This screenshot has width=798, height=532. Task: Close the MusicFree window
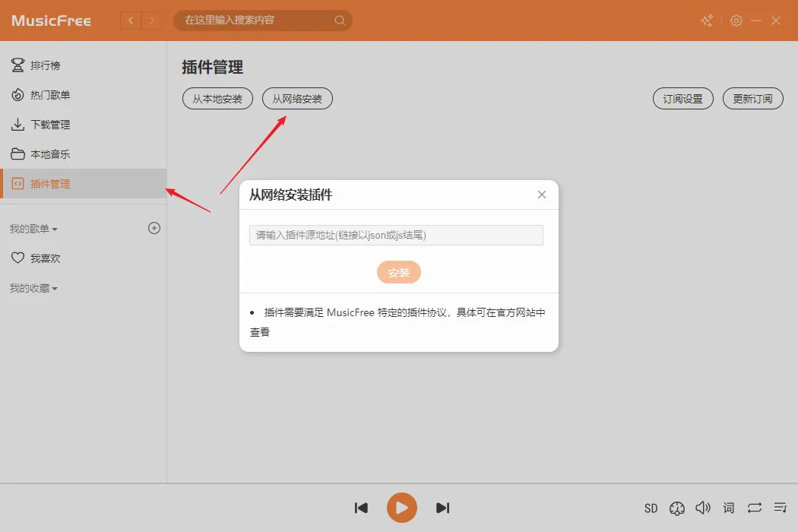pos(776,21)
